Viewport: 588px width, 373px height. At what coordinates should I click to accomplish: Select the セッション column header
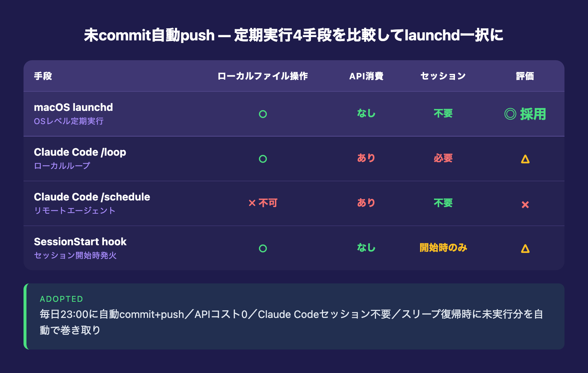pyautogui.click(x=443, y=76)
